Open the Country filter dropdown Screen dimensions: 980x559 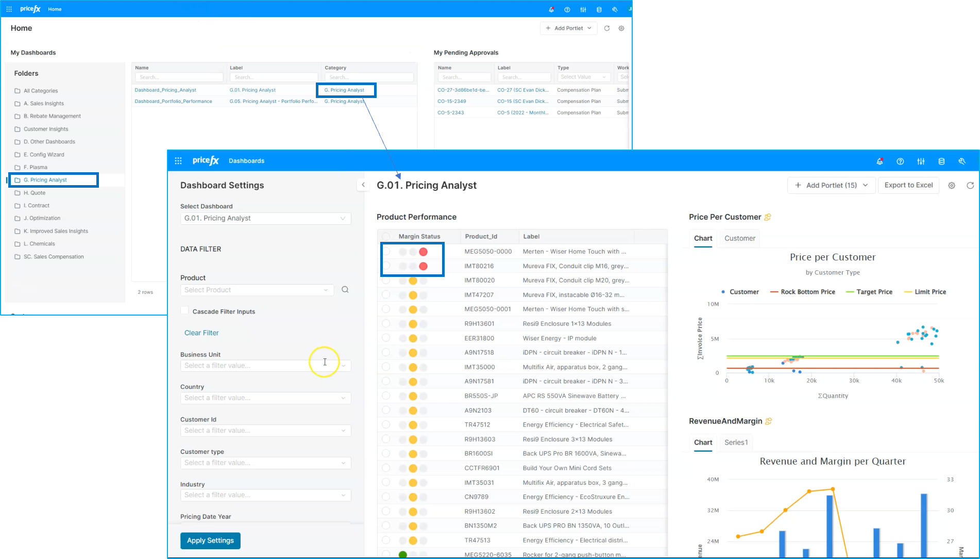265,398
